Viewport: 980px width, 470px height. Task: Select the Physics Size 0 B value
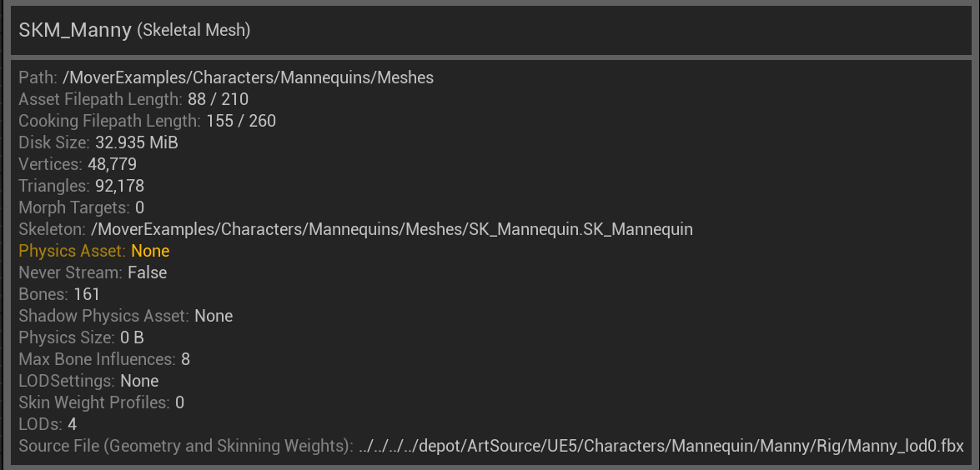pos(132,337)
